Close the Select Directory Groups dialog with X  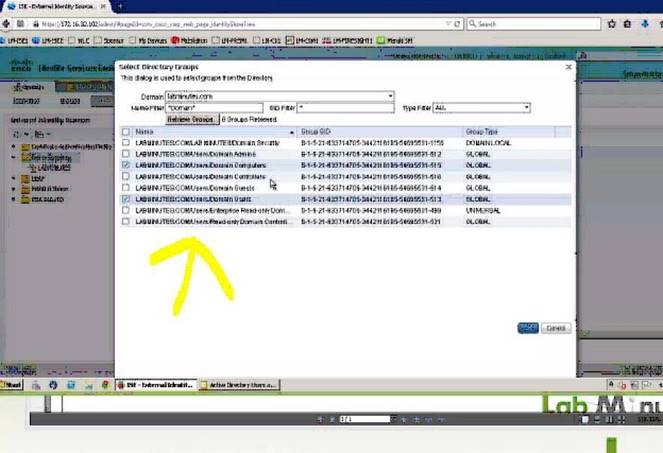(x=569, y=67)
